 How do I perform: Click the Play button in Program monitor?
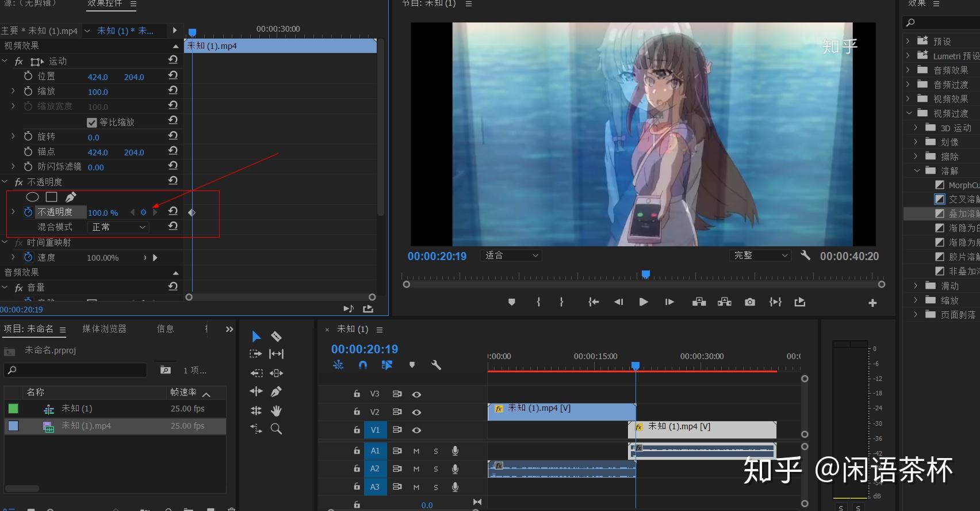(644, 302)
